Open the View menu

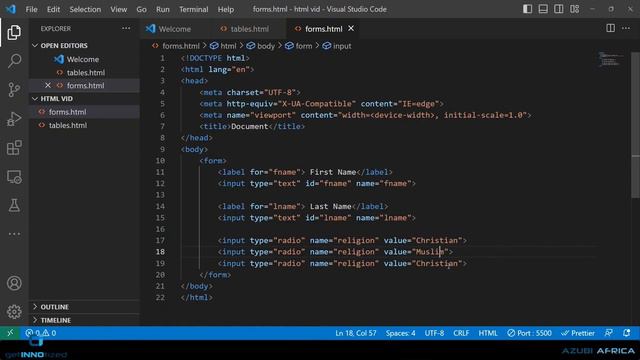click(118, 9)
